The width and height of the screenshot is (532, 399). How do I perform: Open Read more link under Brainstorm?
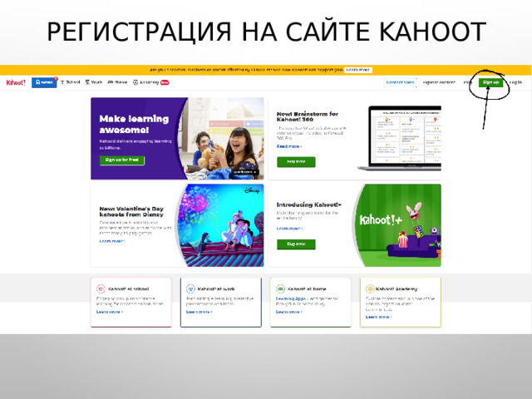[289, 146]
